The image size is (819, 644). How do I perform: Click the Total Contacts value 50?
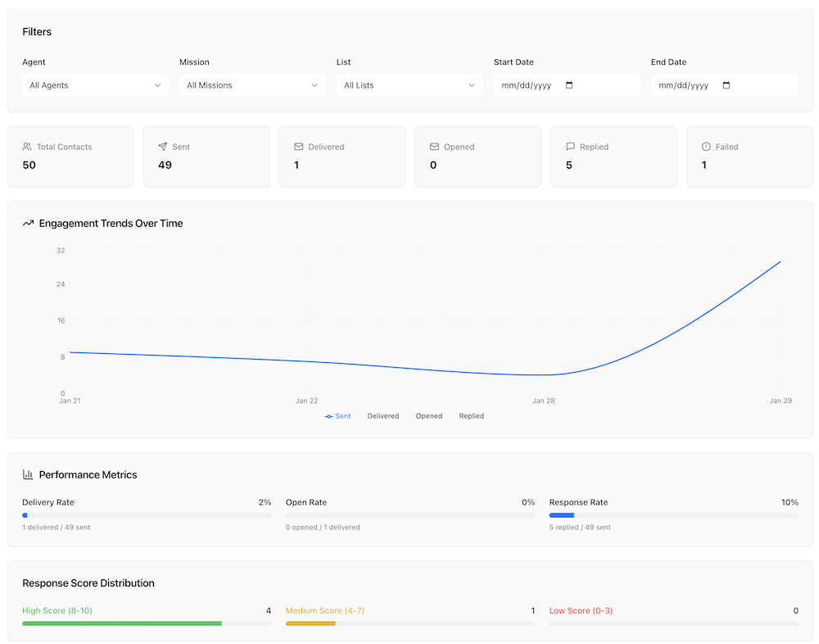point(29,166)
